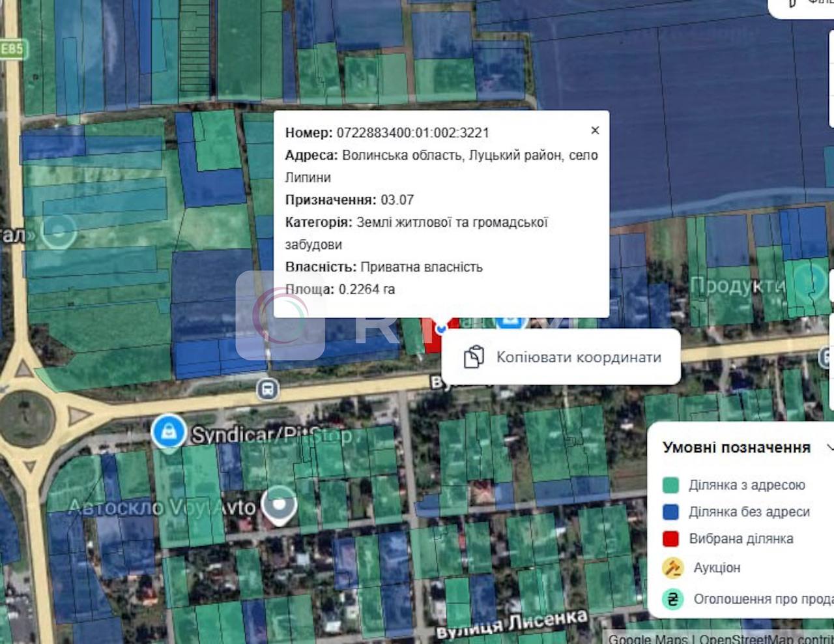Screen dimensions: 834x644
Task: Click the 'Умовні позначення' legend header
Action: pyautogui.click(x=736, y=448)
